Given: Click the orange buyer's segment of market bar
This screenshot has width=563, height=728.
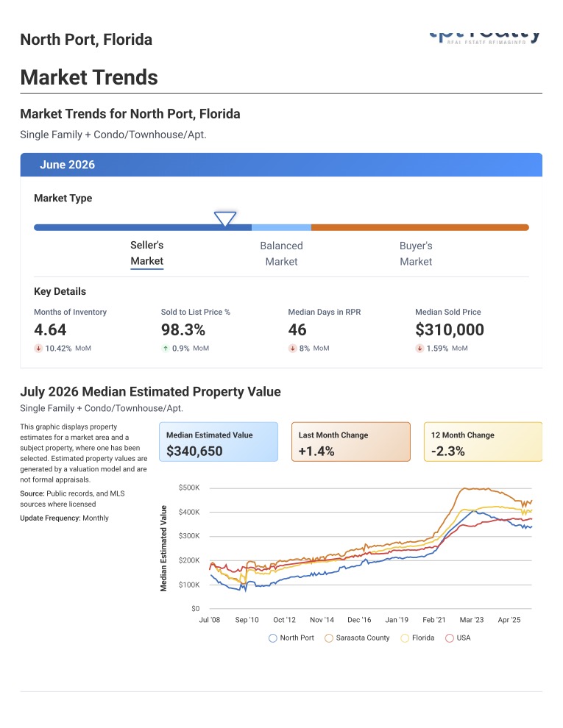Looking at the screenshot, I should tap(420, 227).
